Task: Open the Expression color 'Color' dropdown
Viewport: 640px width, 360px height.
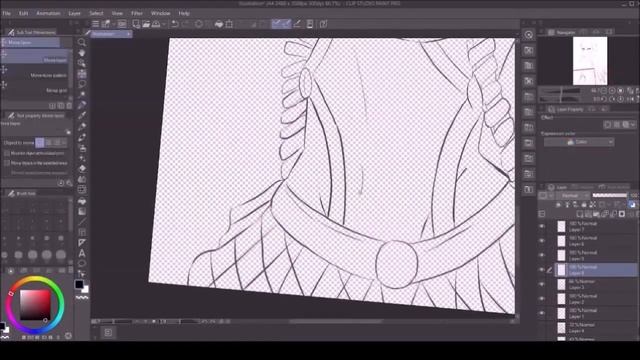Action: coord(579,142)
